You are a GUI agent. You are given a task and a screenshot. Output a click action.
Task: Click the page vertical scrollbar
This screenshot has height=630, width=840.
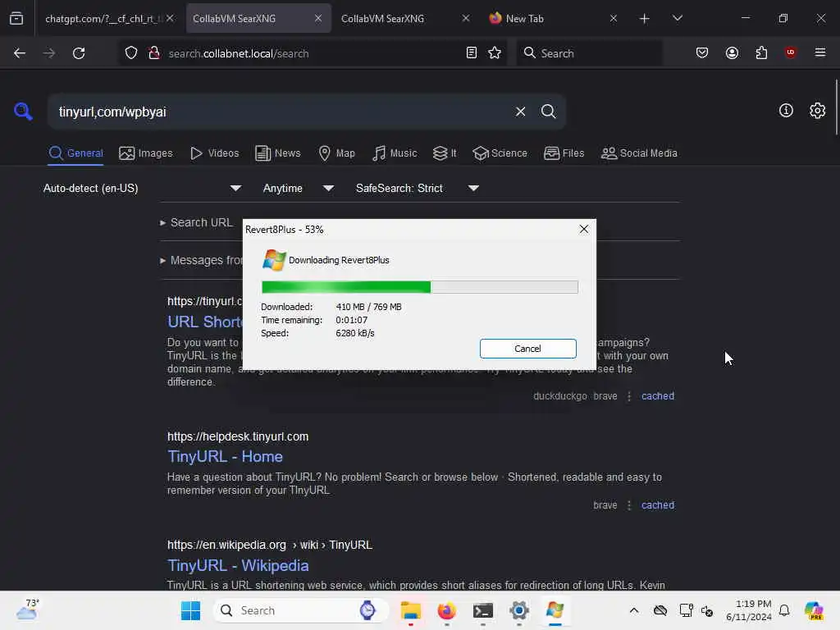[x=836, y=107]
